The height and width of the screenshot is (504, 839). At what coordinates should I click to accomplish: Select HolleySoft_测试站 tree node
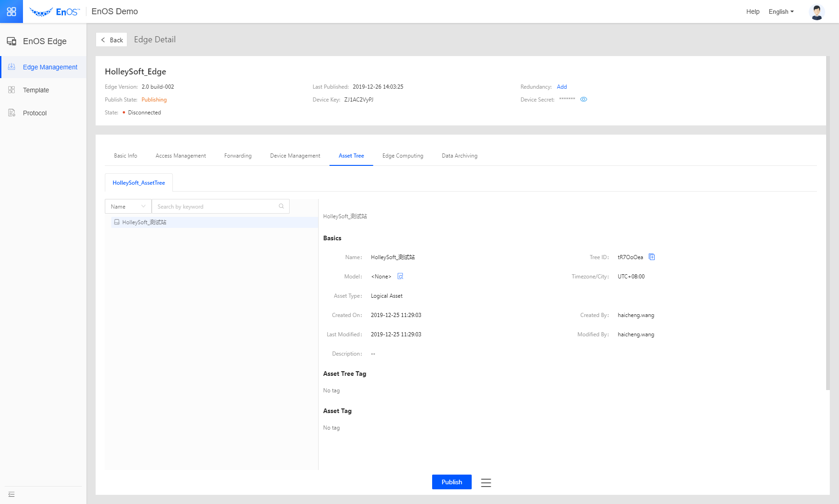[x=214, y=222]
